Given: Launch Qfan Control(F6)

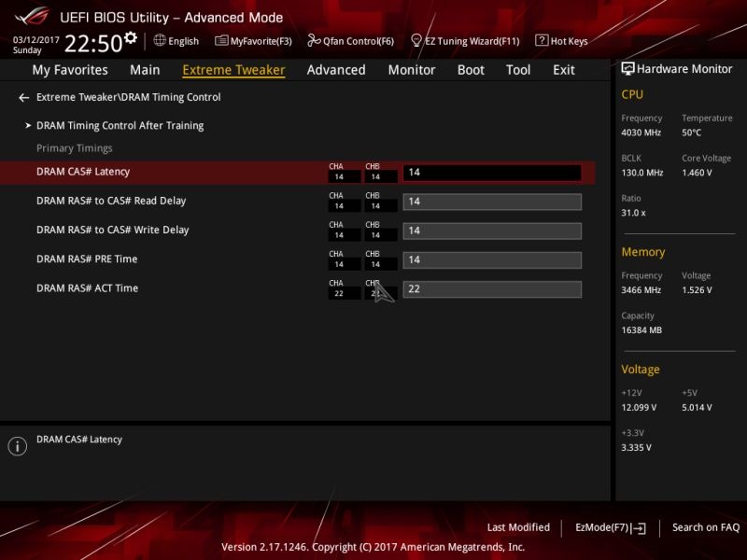Looking at the screenshot, I should pyautogui.click(x=351, y=41).
